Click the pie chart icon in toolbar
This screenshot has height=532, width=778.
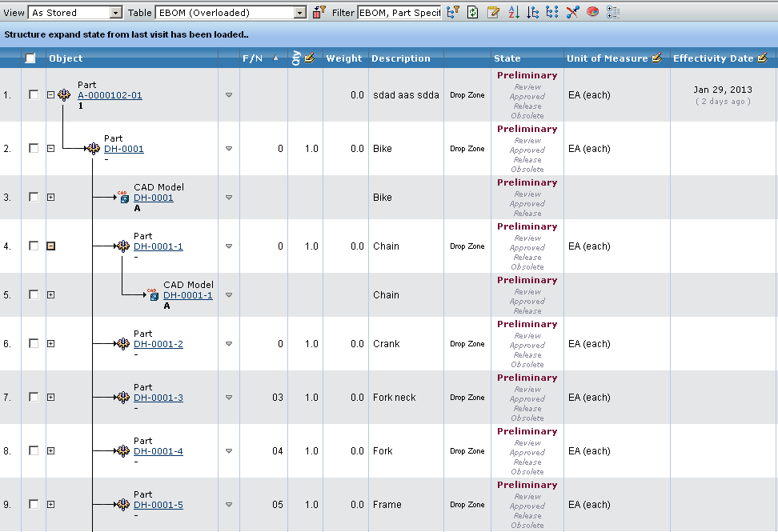593,13
